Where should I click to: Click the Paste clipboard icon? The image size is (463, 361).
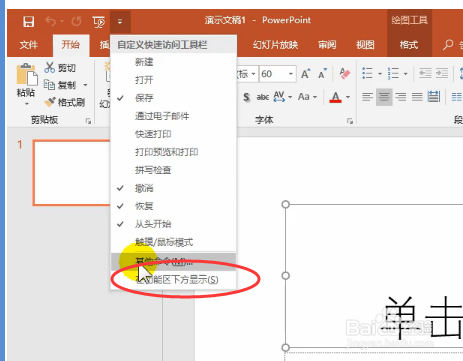tap(26, 74)
